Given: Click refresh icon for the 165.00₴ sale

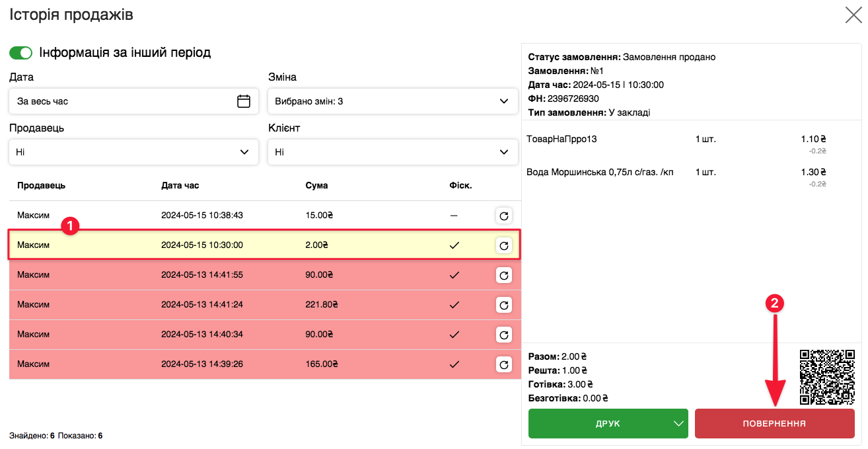Looking at the screenshot, I should pyautogui.click(x=504, y=364).
